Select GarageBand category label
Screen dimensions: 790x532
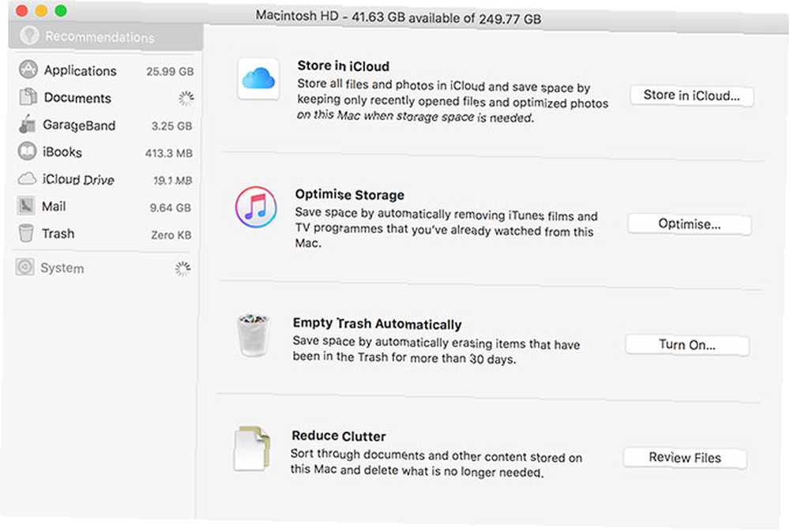[79, 126]
